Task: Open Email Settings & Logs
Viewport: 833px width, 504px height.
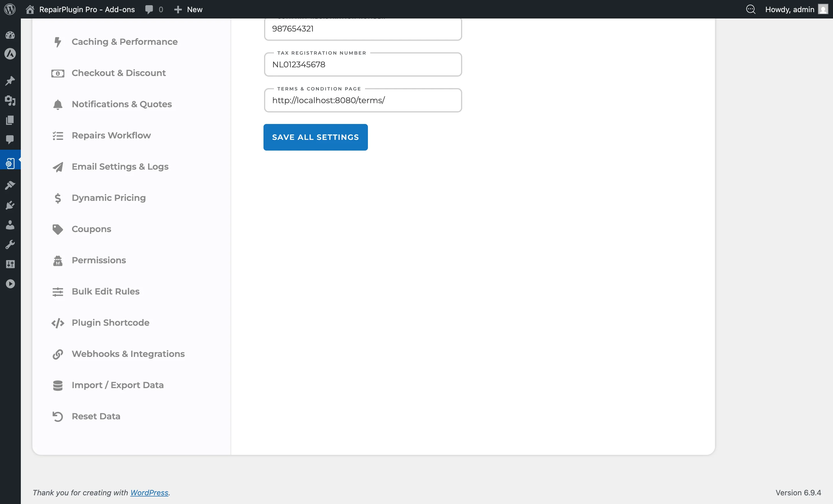Action: (x=120, y=166)
